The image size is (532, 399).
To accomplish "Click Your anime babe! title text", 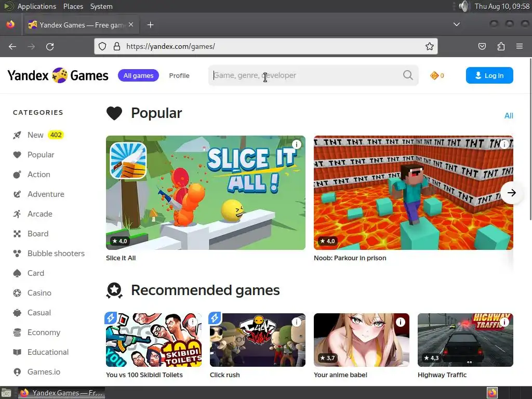I will point(340,375).
